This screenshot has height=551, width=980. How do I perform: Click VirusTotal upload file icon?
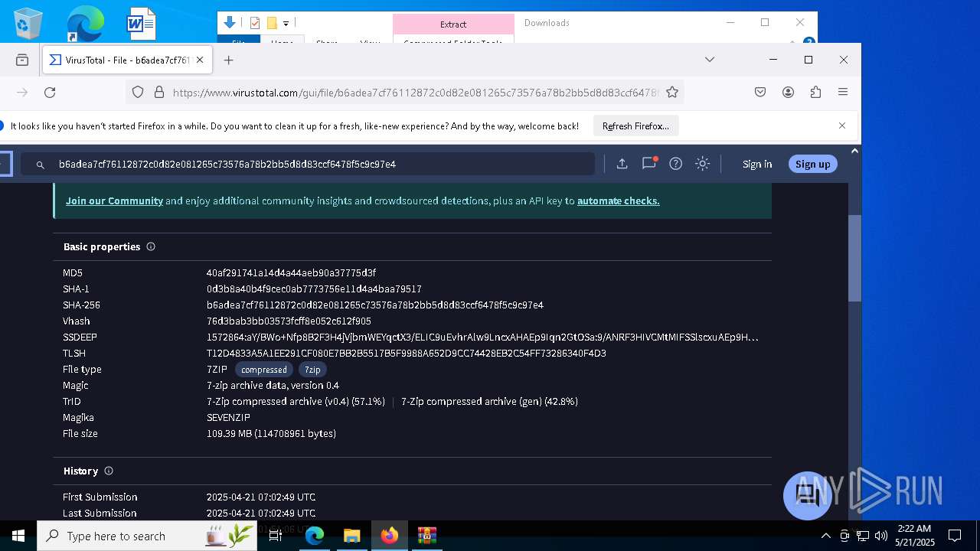pyautogui.click(x=622, y=164)
